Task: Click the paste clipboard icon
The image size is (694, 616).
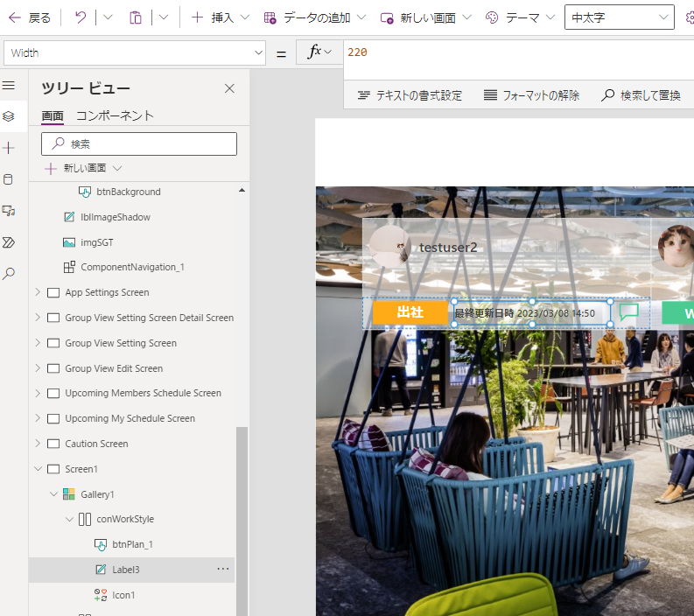Action: (x=135, y=17)
